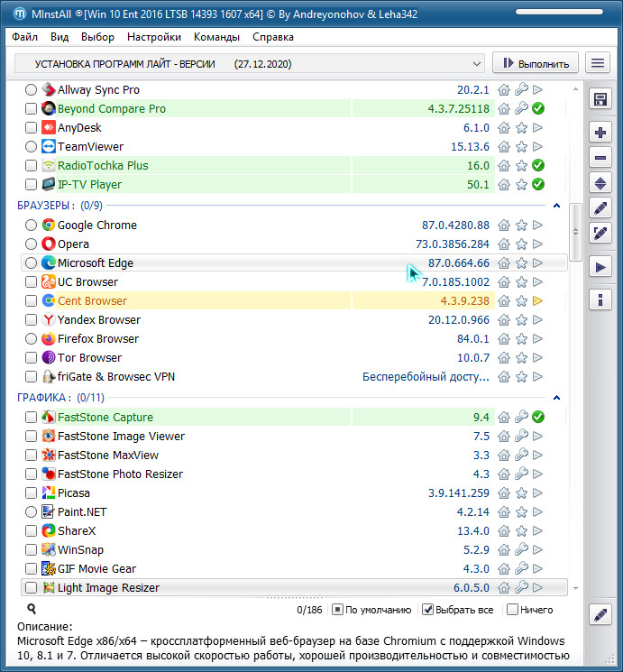Image resolution: width=623 pixels, height=672 pixels.
Task: Click the progress bar in title bar
Action: point(559,13)
